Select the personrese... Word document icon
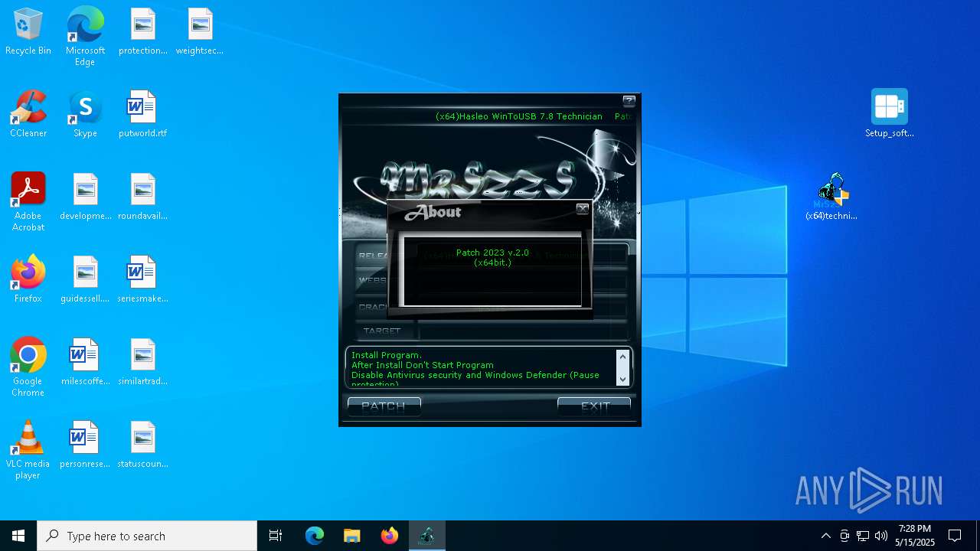980x551 pixels. point(85,445)
